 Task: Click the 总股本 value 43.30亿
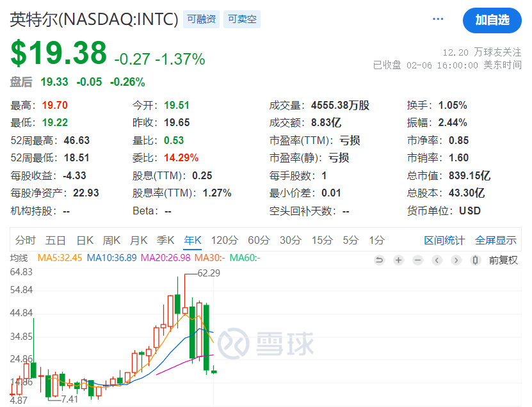tap(467, 193)
